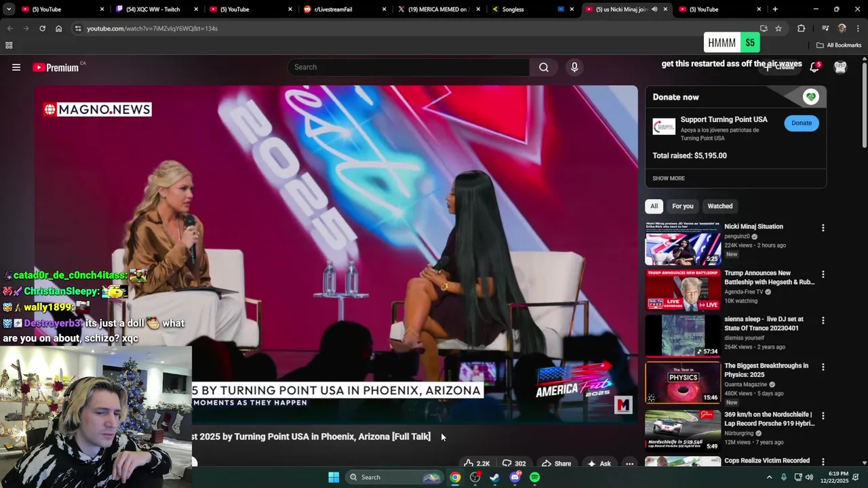868x488 pixels.
Task: Open Nicki Minaj Situation video thumbnail
Action: coord(683,243)
